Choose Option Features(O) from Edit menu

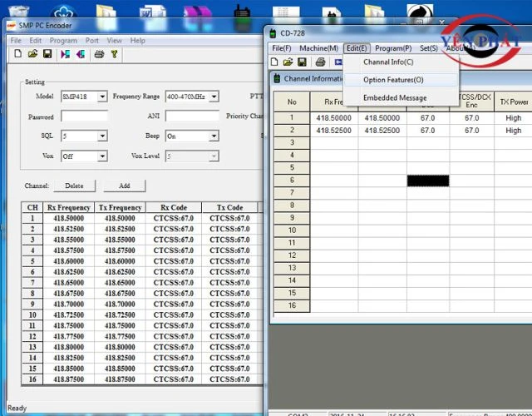click(401, 80)
